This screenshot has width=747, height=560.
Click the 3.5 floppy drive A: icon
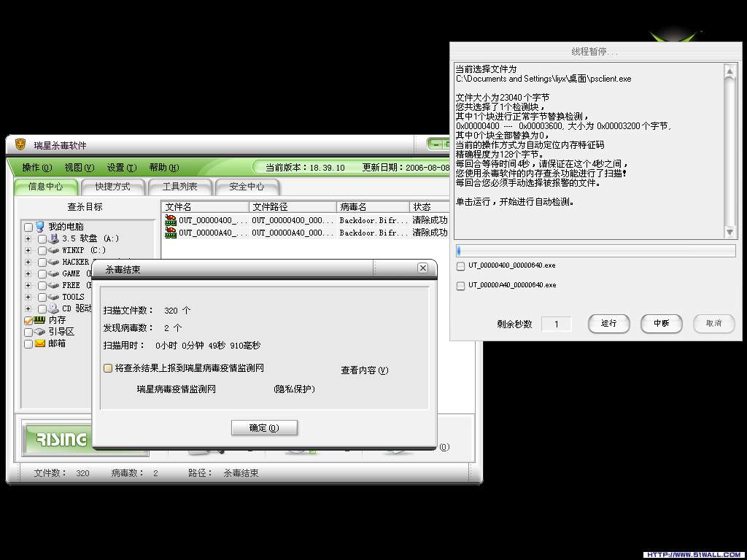pyautogui.click(x=53, y=238)
